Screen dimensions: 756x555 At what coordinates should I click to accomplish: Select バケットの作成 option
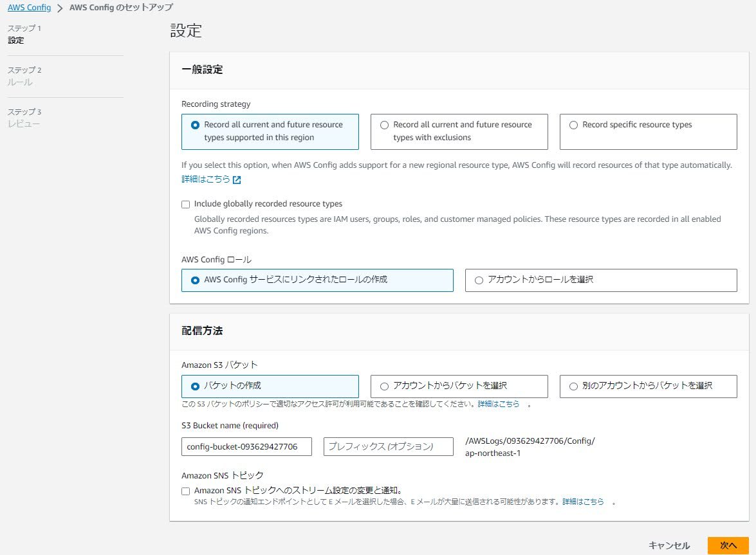pyautogui.click(x=195, y=387)
